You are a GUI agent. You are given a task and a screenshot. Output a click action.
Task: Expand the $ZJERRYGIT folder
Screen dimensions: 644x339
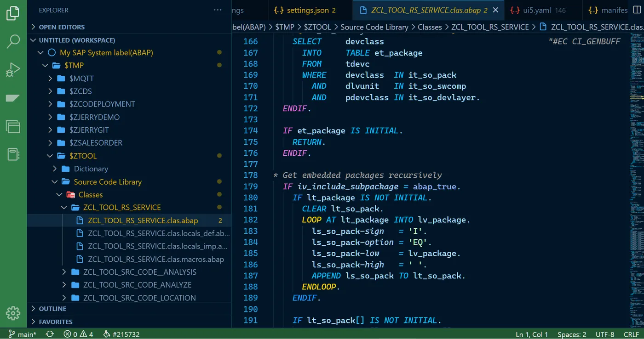click(50, 130)
